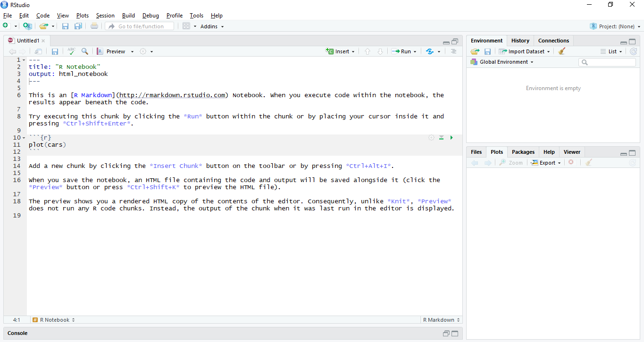Click the Preview notebook button
Image resolution: width=644 pixels, height=342 pixels.
[112, 51]
